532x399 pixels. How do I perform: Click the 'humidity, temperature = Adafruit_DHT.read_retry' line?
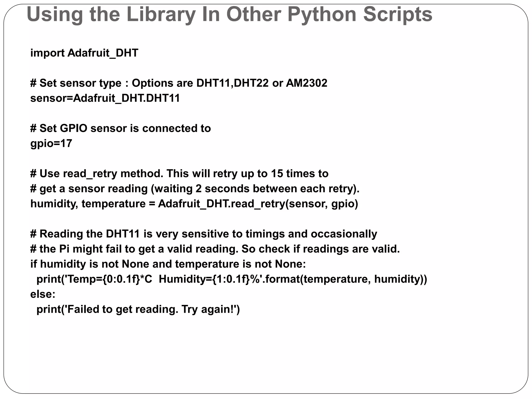tap(194, 204)
